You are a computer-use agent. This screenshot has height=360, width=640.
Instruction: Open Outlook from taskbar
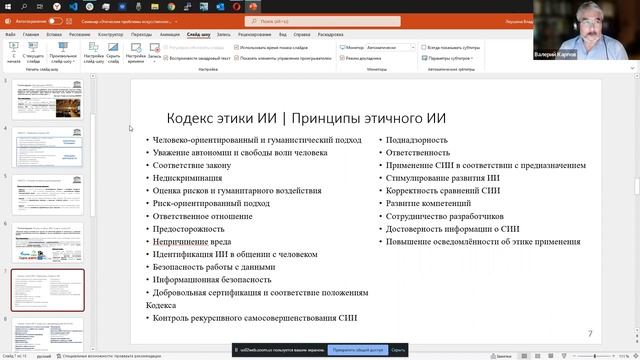tap(220, 7)
